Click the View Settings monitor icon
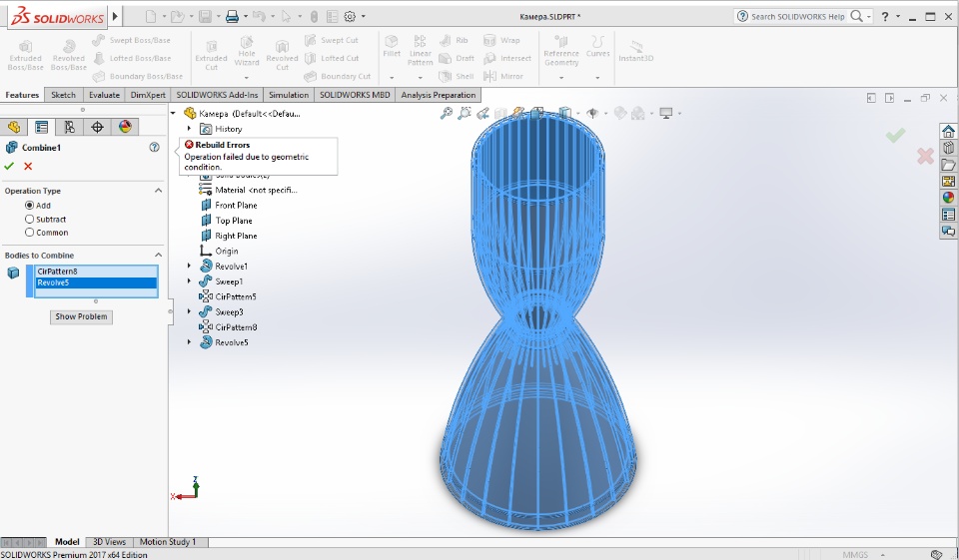959x560 pixels. tap(666, 113)
